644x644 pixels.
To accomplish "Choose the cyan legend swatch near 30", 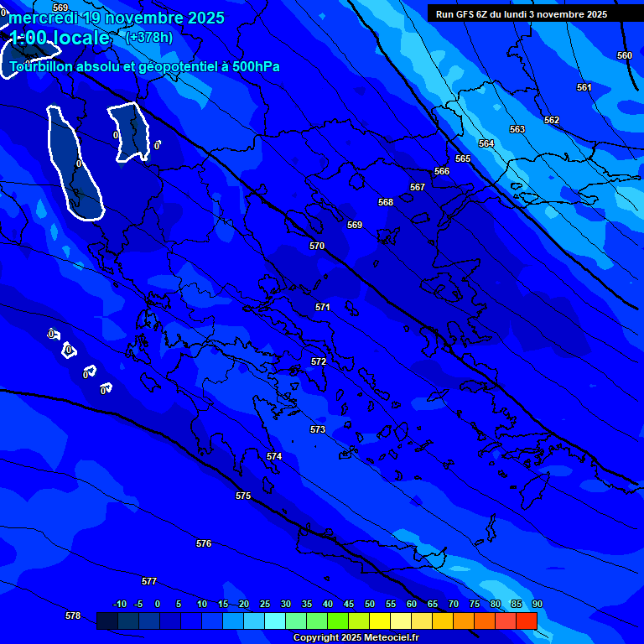I will click(274, 621).
